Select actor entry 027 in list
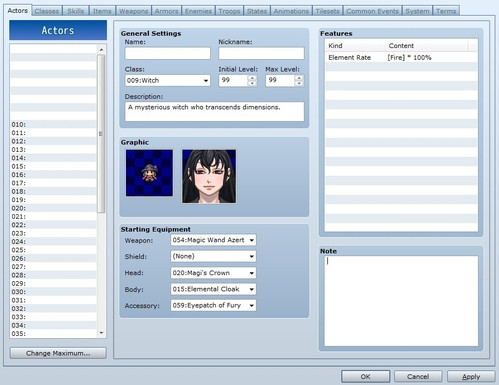 [x=53, y=267]
